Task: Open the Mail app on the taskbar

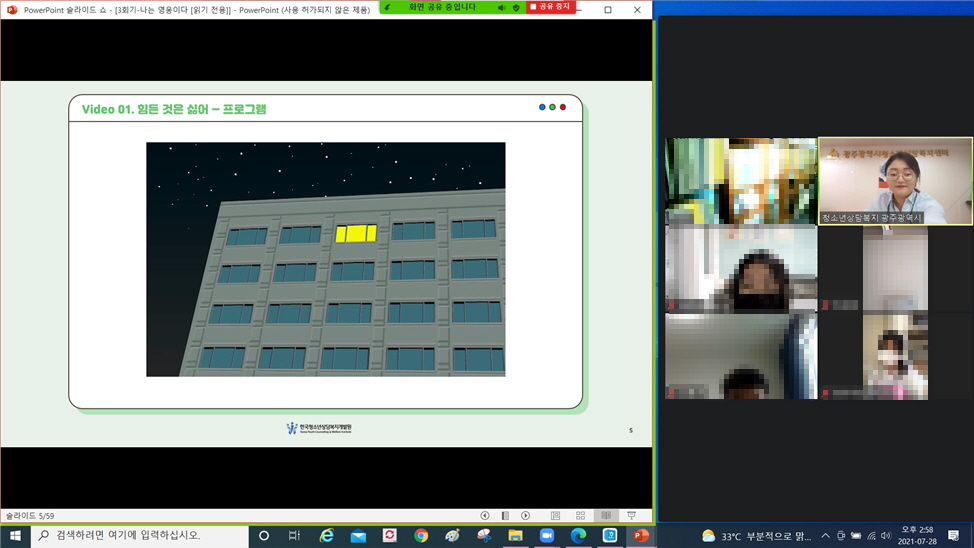Action: (358, 536)
